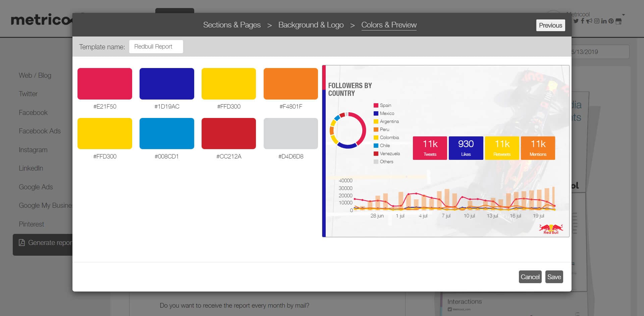This screenshot has height=316, width=644.
Task: Open Pinterest section in the sidebar
Action: point(31,224)
